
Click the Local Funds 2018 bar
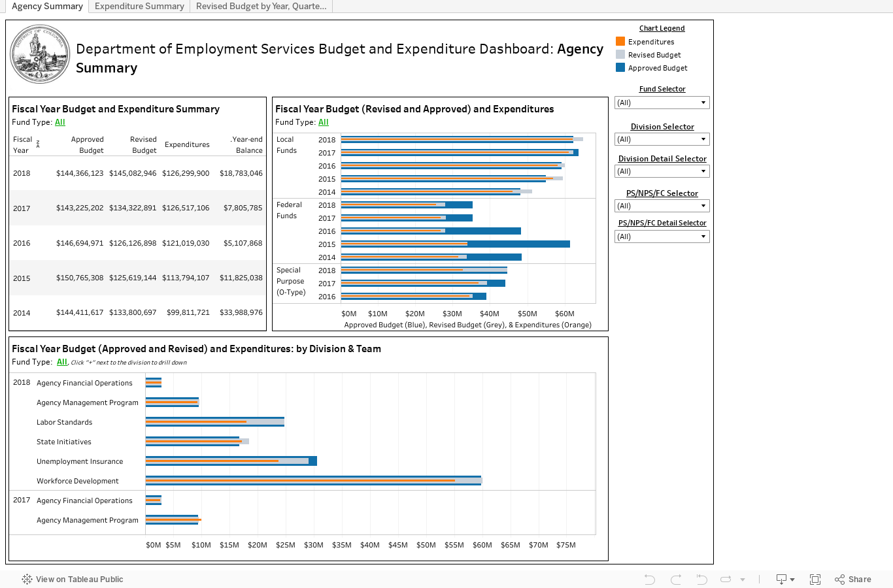462,139
